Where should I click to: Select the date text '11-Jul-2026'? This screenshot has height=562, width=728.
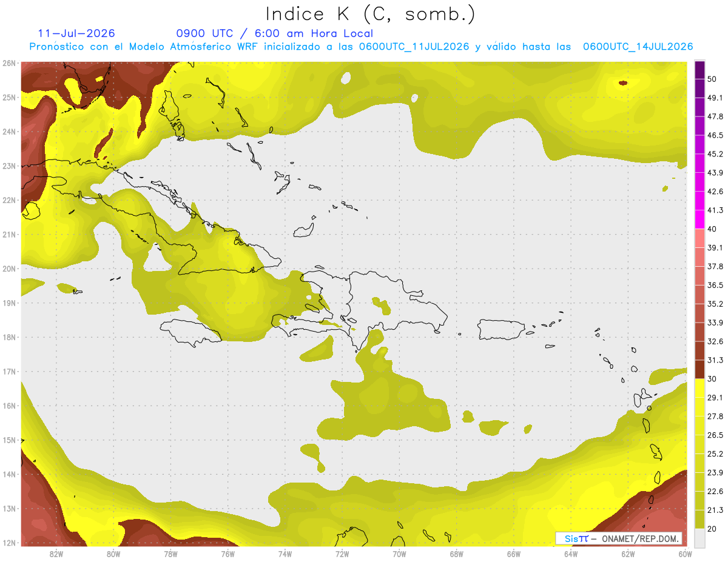click(76, 33)
